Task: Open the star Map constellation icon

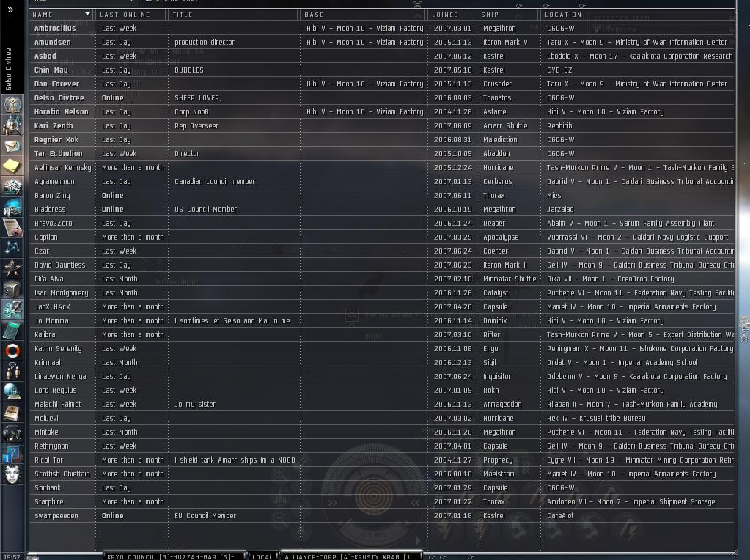Action: [12, 248]
